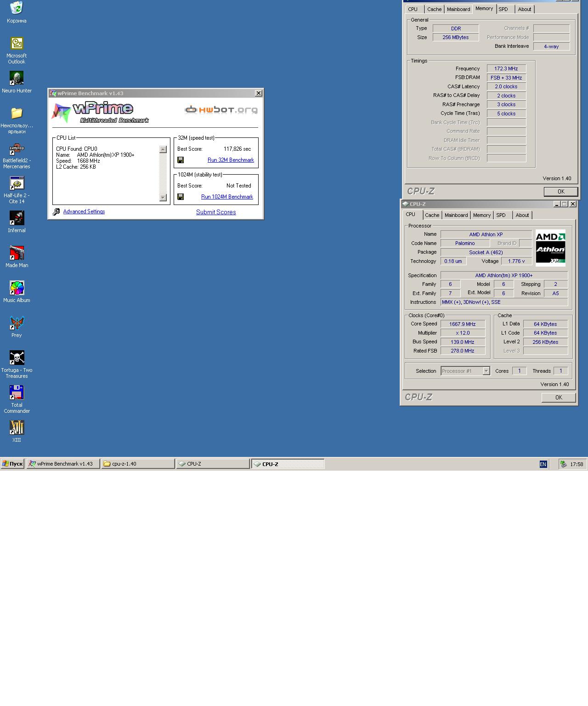Screen dimensions: 588x706
Task: Click the CPU List scroll up arrow
Action: [163, 149]
